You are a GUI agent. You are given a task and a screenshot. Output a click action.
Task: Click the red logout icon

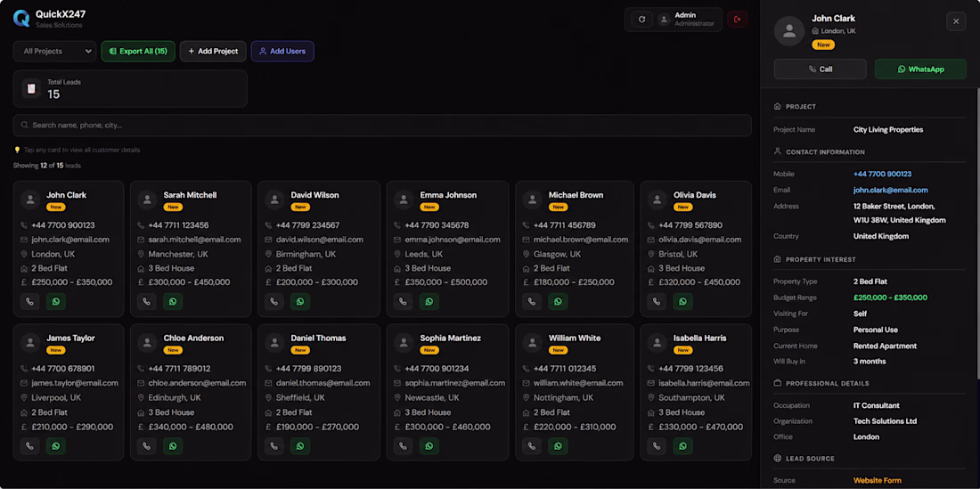(737, 20)
